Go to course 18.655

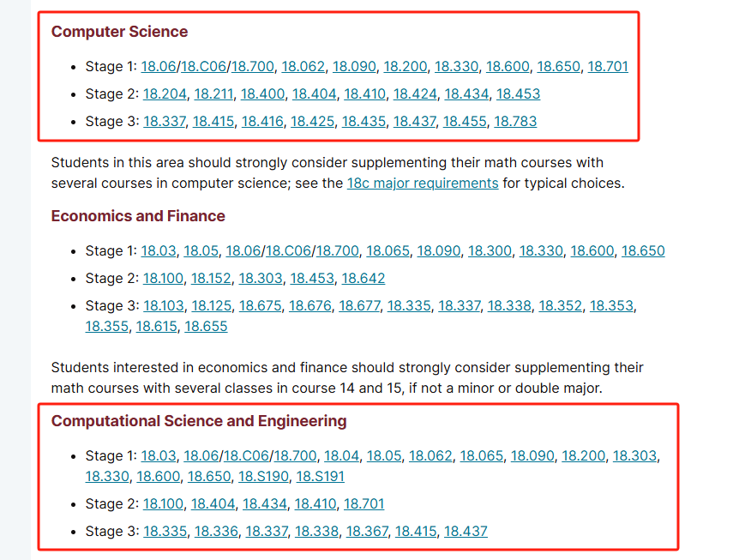[x=206, y=326]
